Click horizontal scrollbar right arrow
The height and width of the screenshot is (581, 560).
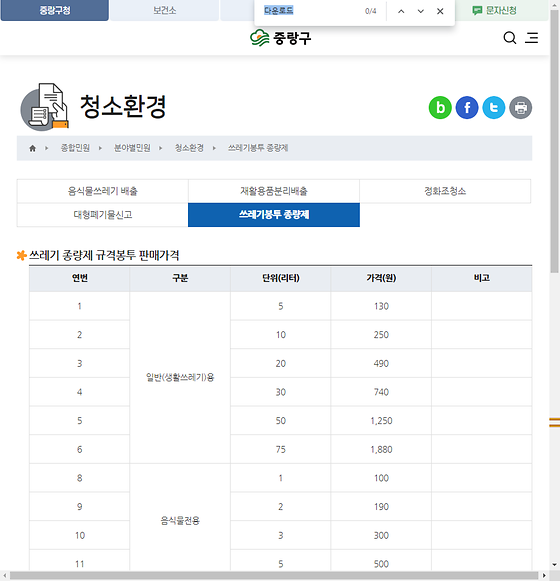click(544, 576)
